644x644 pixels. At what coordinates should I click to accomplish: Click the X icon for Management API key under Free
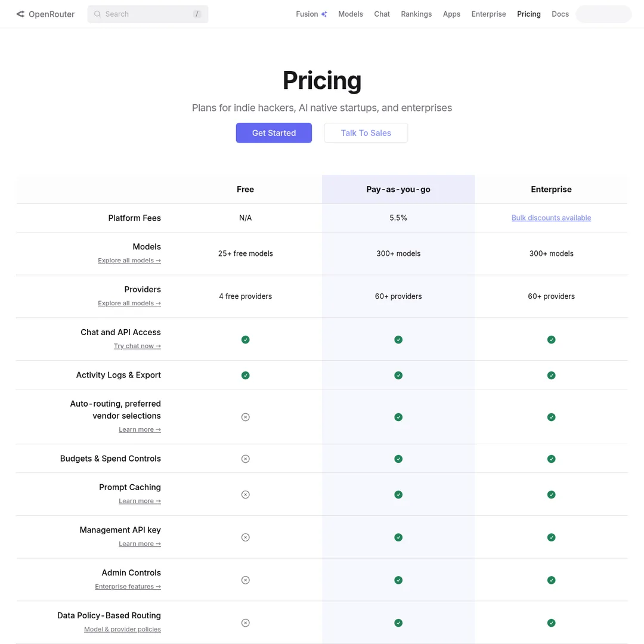245,537
